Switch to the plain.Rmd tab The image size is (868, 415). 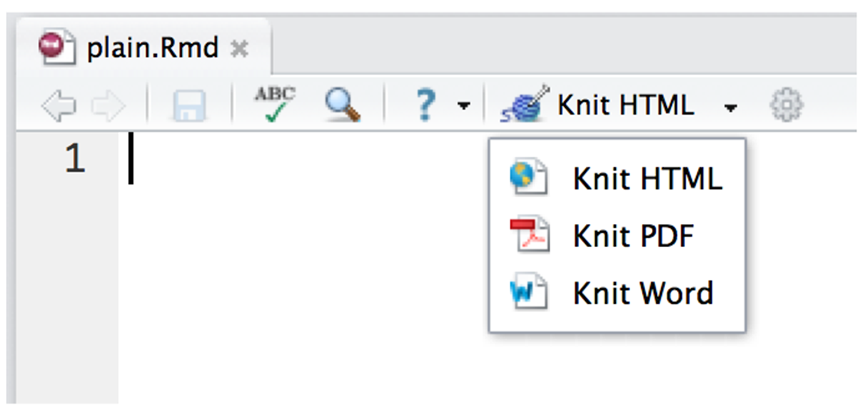pyautogui.click(x=152, y=47)
